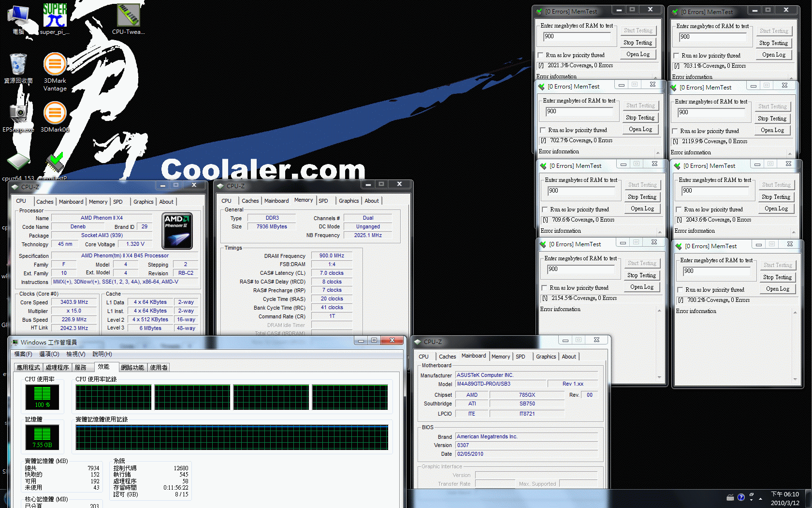Toggle low priority thread in 702.7% coverage MemTest
Image resolution: width=812 pixels, height=508 pixels.
pos(543,130)
